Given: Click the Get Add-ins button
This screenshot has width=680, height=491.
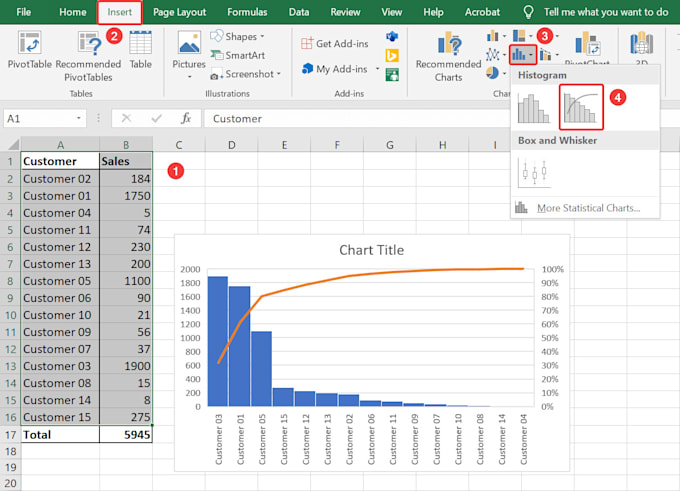Looking at the screenshot, I should [335, 44].
